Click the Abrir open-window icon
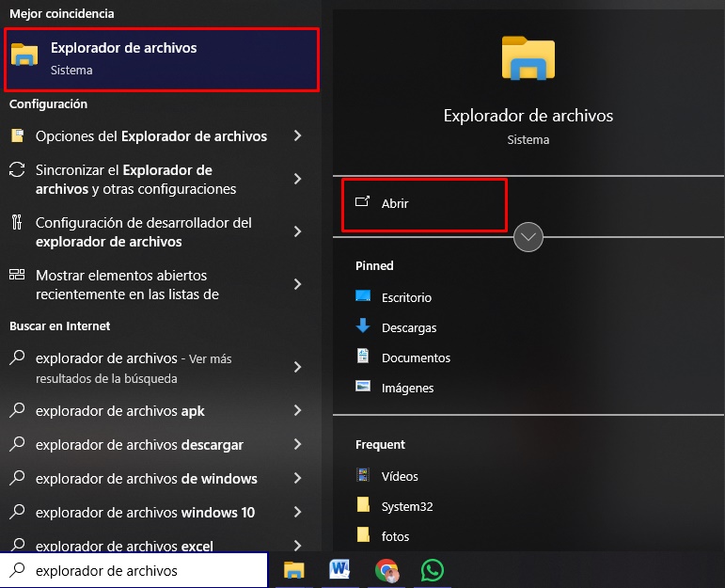 pos(363,201)
